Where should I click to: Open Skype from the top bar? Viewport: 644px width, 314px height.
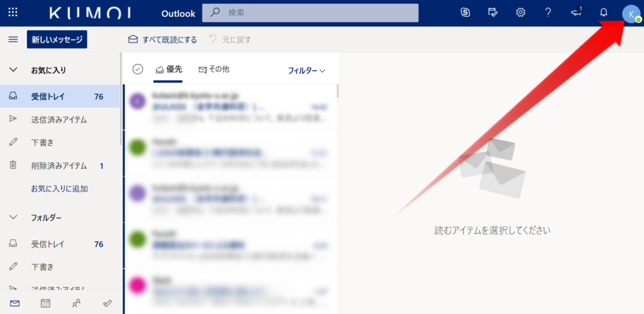pyautogui.click(x=465, y=13)
